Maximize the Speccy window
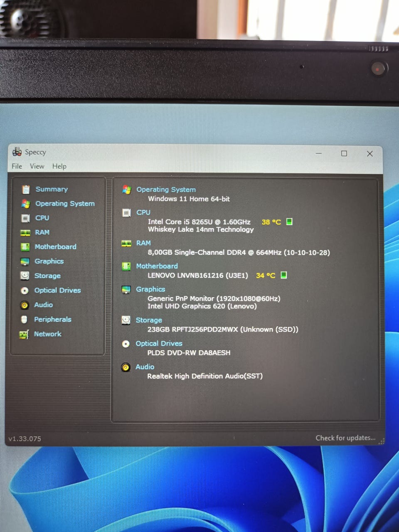This screenshot has height=532, width=399. 344,153
